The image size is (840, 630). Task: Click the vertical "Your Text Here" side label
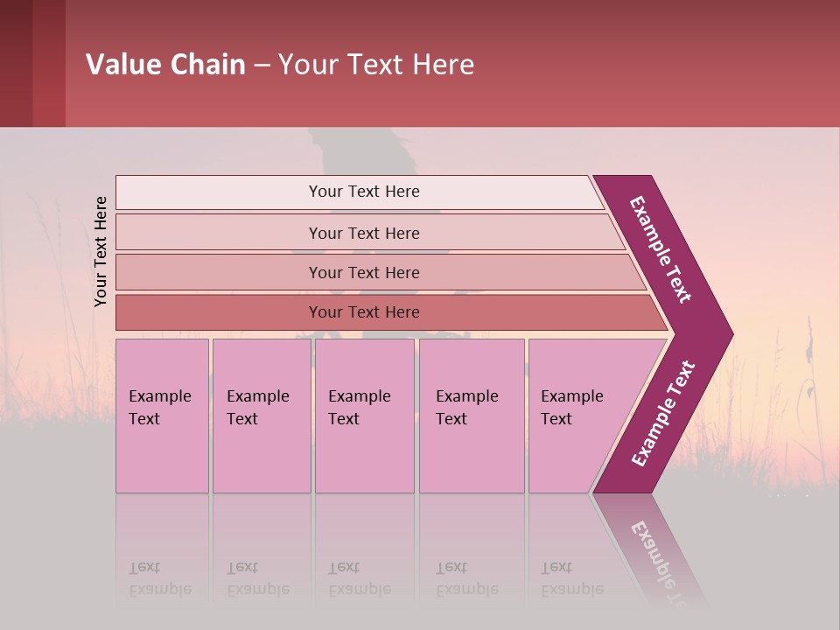point(101,251)
